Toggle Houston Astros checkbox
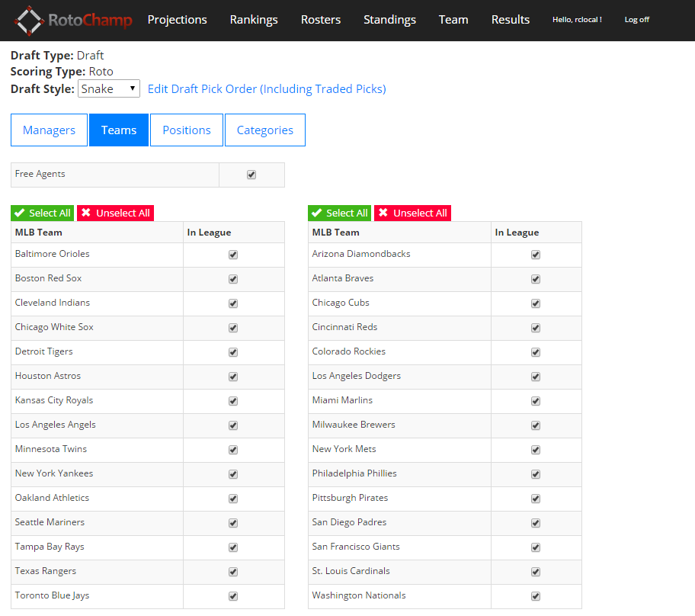 point(233,377)
